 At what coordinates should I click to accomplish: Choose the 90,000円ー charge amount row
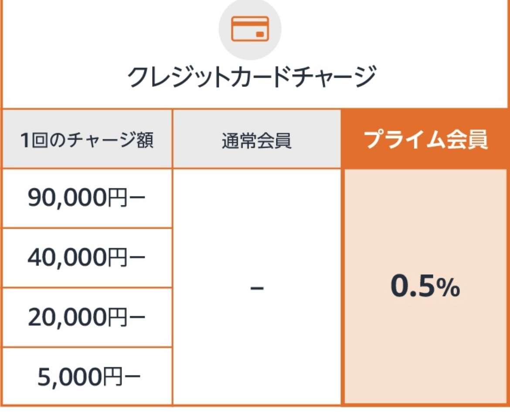click(87, 198)
